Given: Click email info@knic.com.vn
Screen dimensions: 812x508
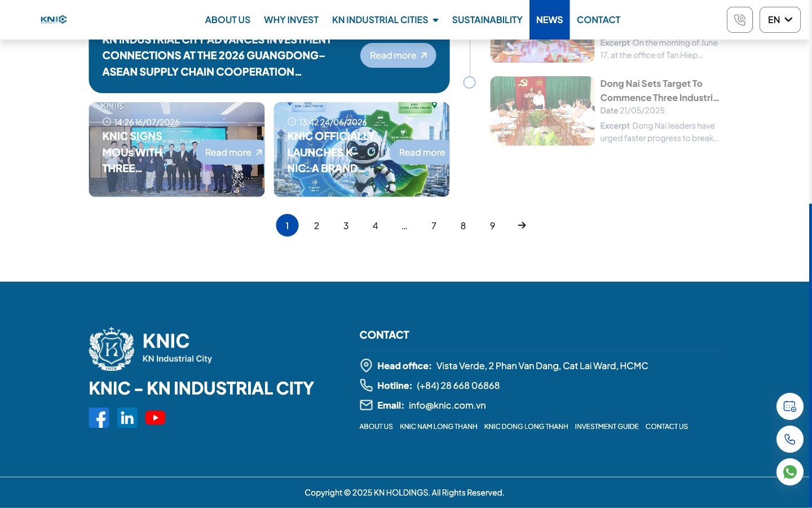Looking at the screenshot, I should point(447,405).
